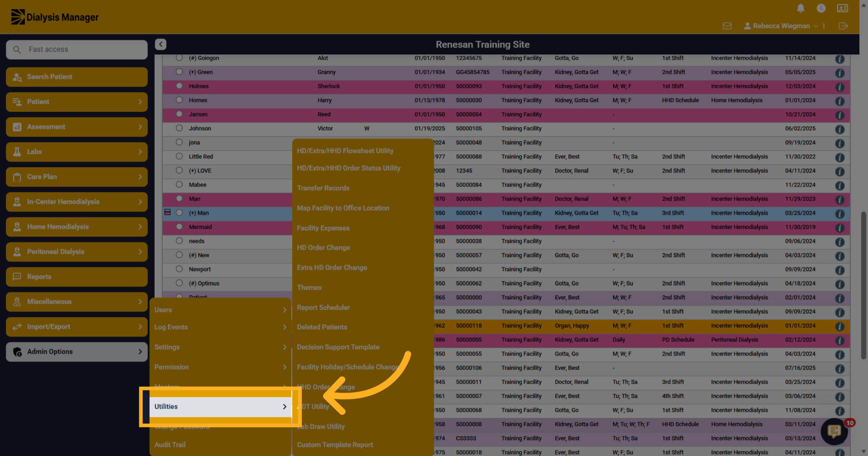Click info icon for Peritoneal Dialysis row
This screenshot has height=456, width=868.
[840, 341]
